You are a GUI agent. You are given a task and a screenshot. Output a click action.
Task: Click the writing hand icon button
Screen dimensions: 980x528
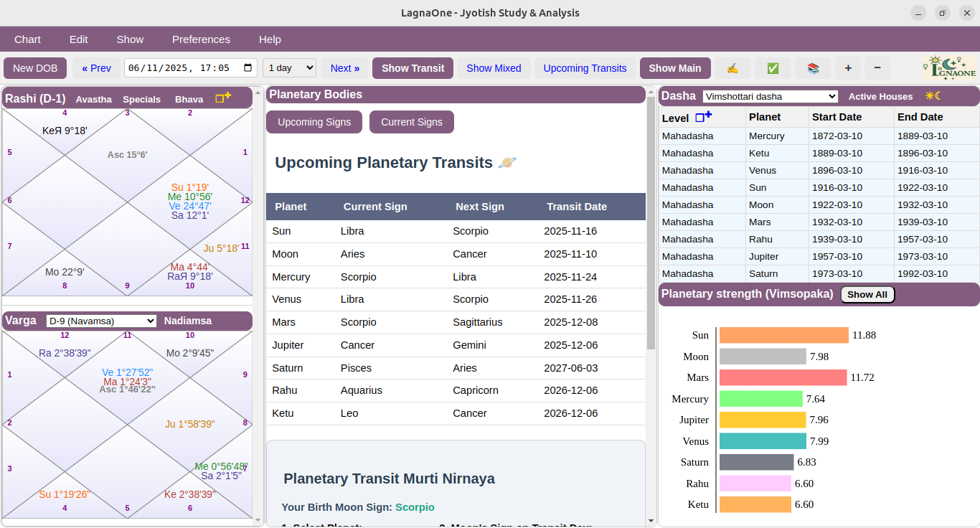point(732,68)
